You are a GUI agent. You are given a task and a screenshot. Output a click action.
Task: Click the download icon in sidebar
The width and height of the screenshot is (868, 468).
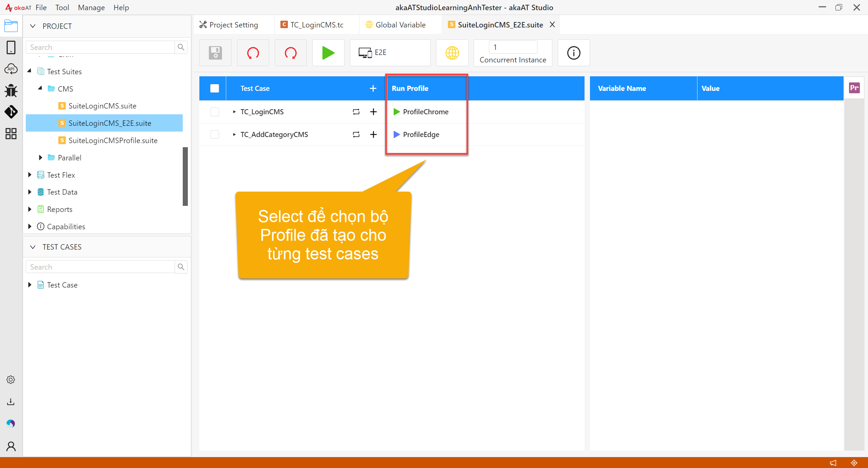click(x=11, y=402)
